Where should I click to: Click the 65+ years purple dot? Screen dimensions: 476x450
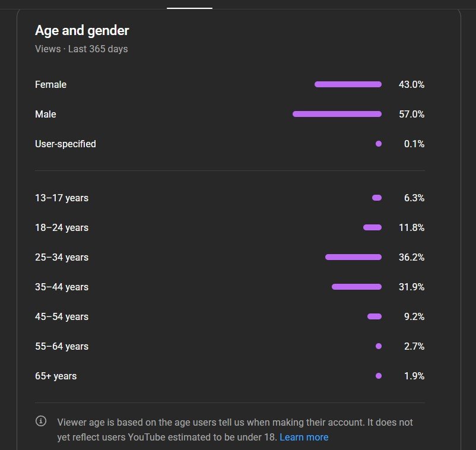click(x=379, y=376)
